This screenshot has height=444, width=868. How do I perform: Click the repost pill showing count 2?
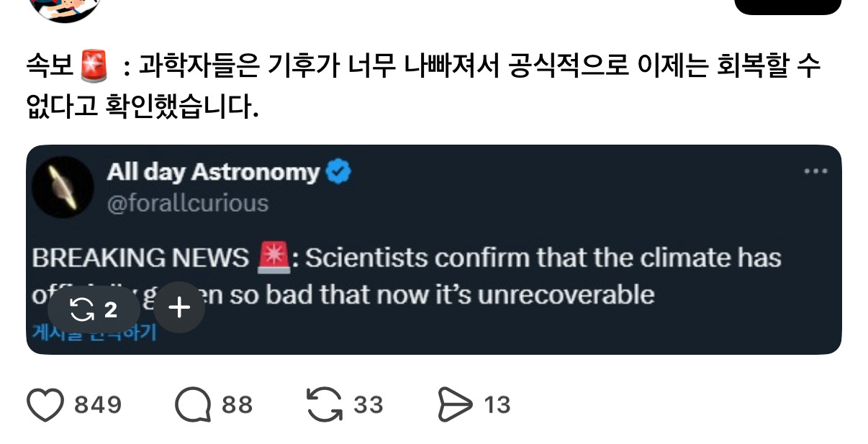click(x=94, y=309)
